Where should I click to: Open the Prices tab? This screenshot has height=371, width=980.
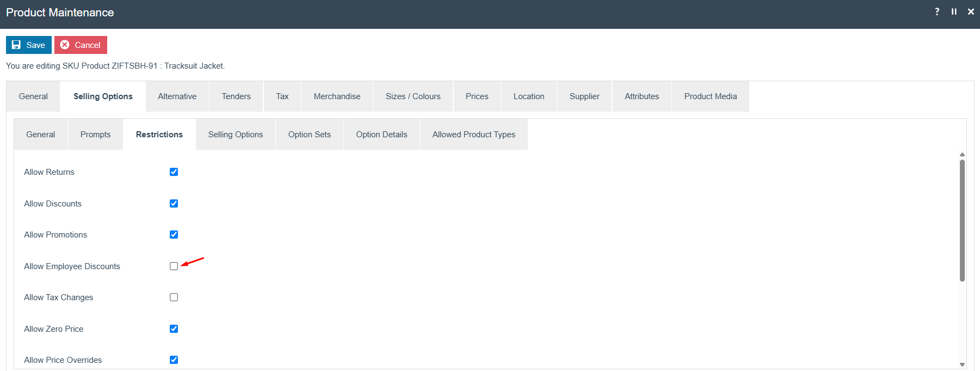[x=477, y=96]
